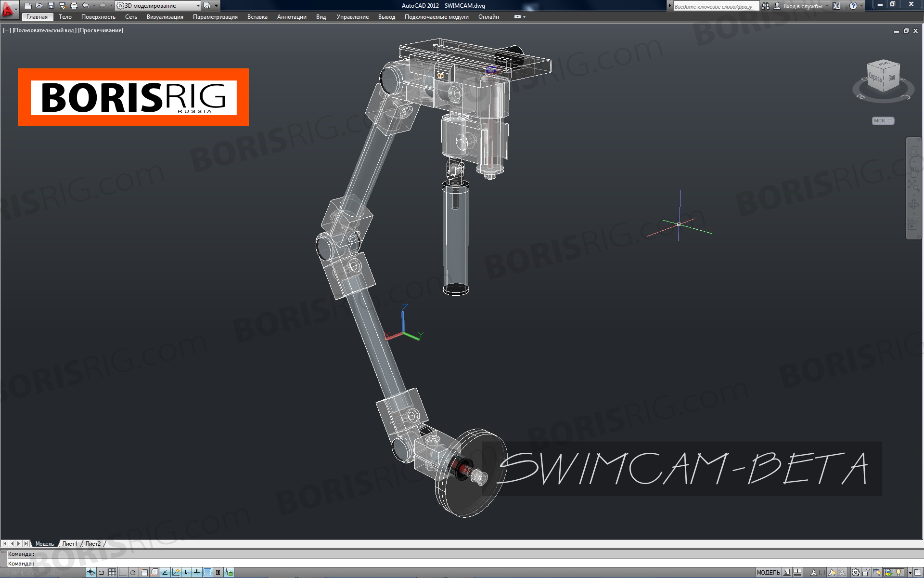Switch to the Лист1 layout tab

coord(70,544)
